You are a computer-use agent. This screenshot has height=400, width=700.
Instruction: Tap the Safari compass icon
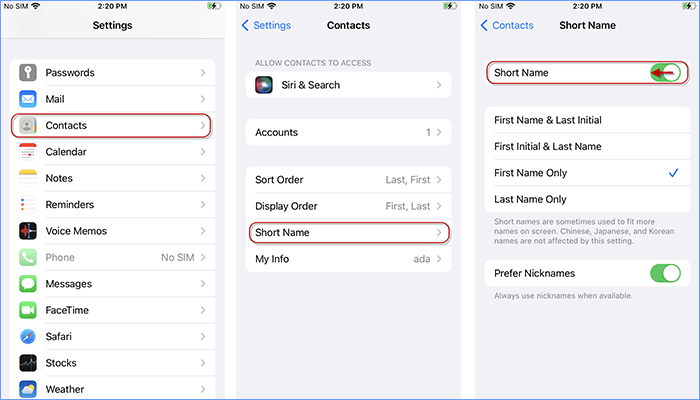point(27,337)
